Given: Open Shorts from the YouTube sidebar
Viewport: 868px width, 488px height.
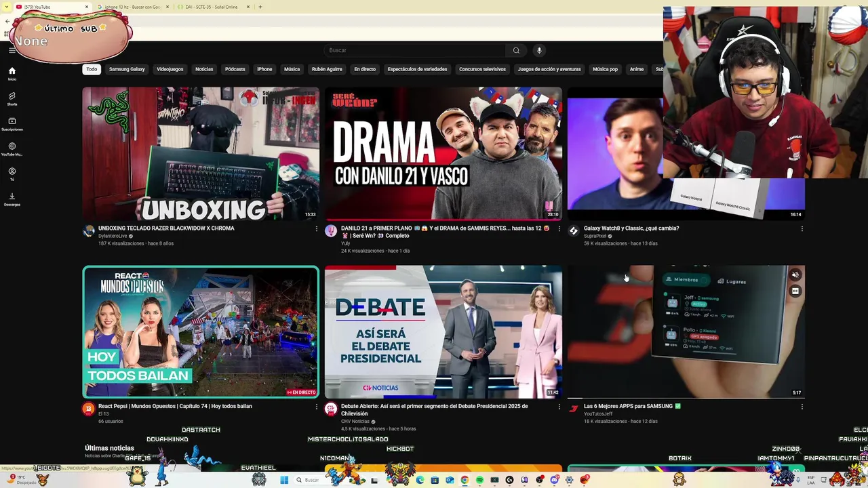Looking at the screenshot, I should [x=12, y=99].
